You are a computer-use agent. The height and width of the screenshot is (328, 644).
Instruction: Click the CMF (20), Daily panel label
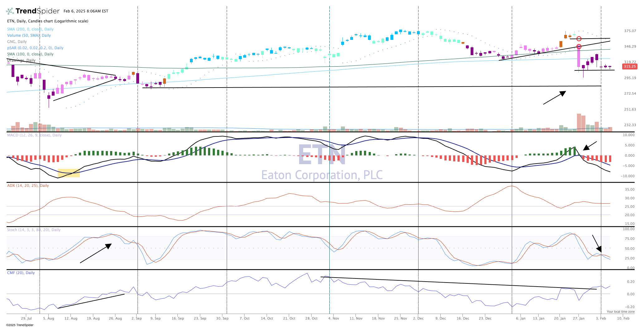(21, 273)
